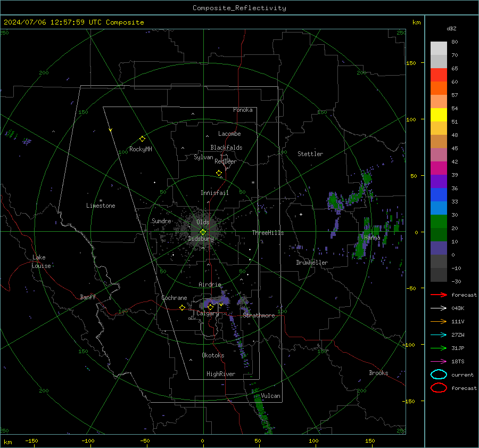Click the yellow diamond marker at Didsbury radar center
Viewport: 479px width, 448px height.
[x=203, y=232]
